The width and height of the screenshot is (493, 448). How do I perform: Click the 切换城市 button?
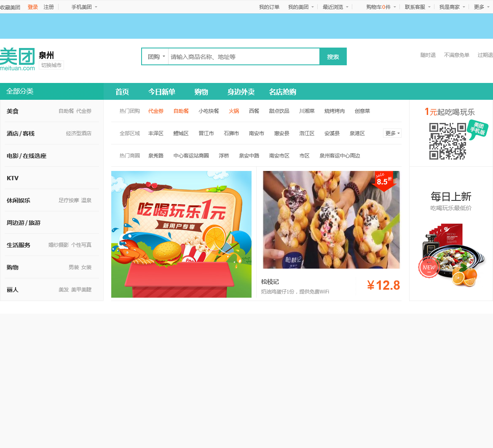51,65
